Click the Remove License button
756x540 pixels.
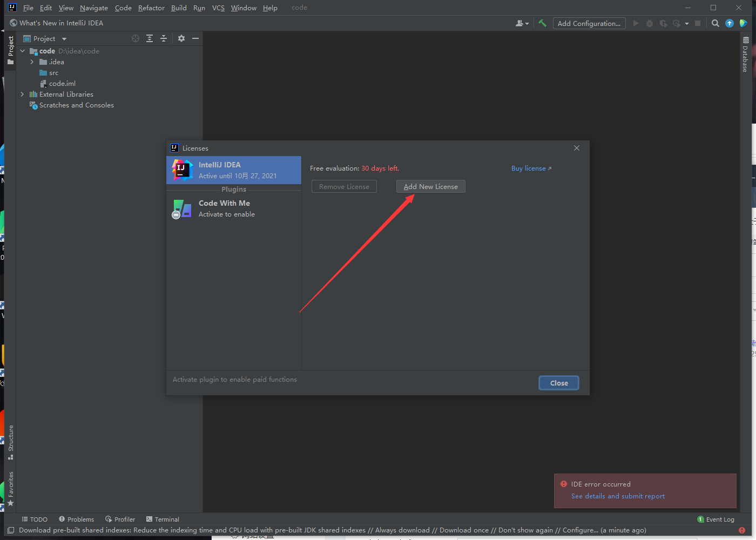pos(344,186)
